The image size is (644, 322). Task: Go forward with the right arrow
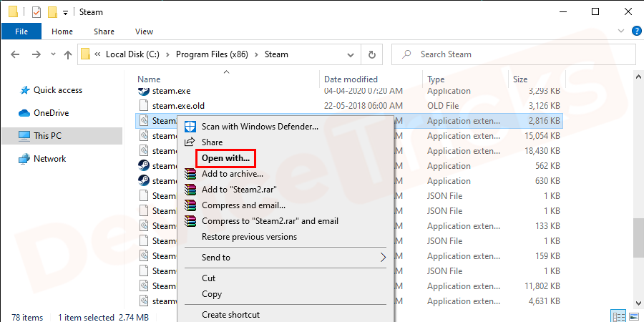36,54
